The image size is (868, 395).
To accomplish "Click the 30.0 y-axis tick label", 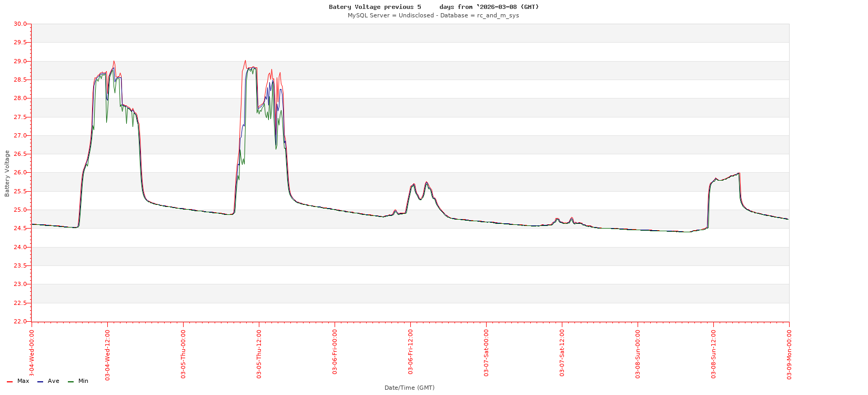I will [20, 24].
